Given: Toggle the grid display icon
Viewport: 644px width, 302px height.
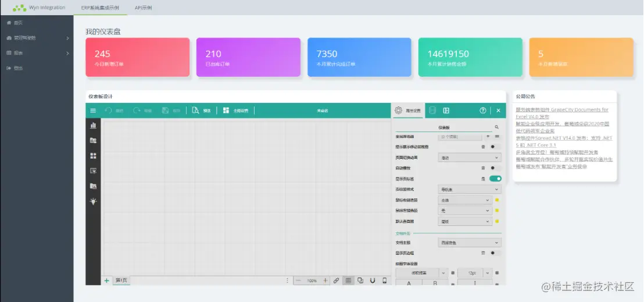Looking at the screenshot, I should 348,280.
